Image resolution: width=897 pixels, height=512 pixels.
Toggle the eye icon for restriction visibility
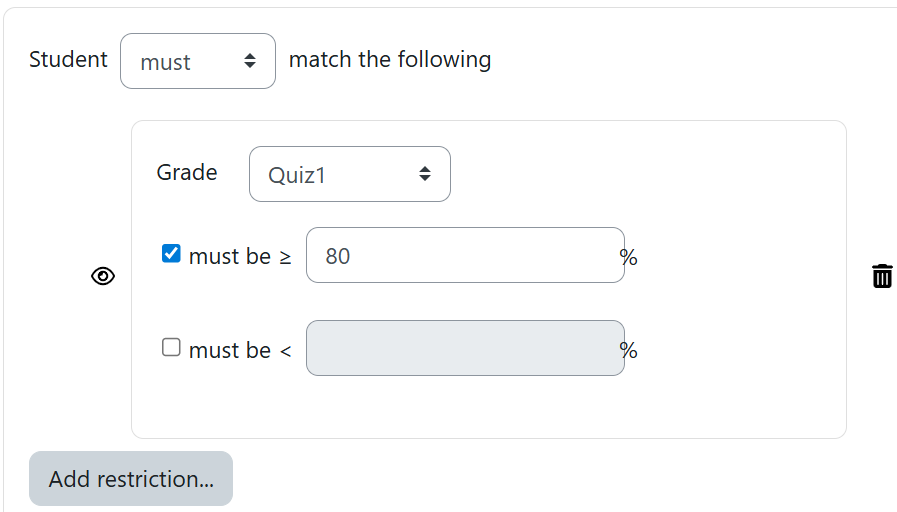103,277
